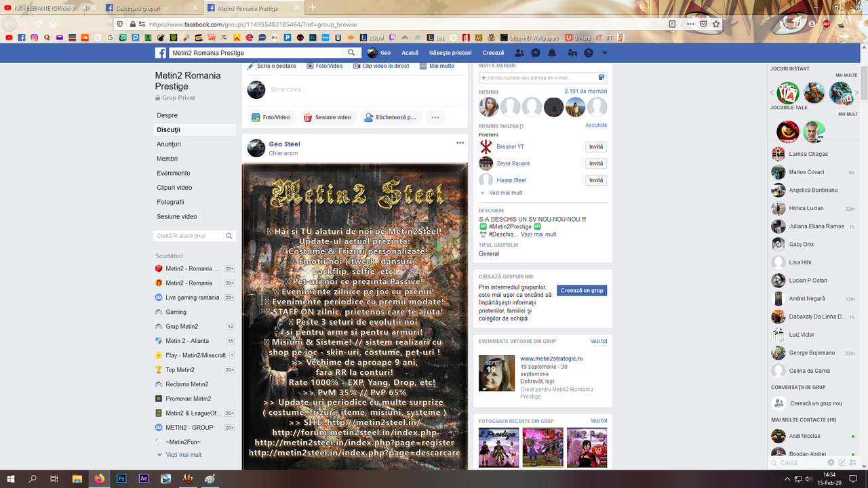Click the left arrow in Jocuri Instant carousel
This screenshot has height=488, width=868.
[772, 93]
